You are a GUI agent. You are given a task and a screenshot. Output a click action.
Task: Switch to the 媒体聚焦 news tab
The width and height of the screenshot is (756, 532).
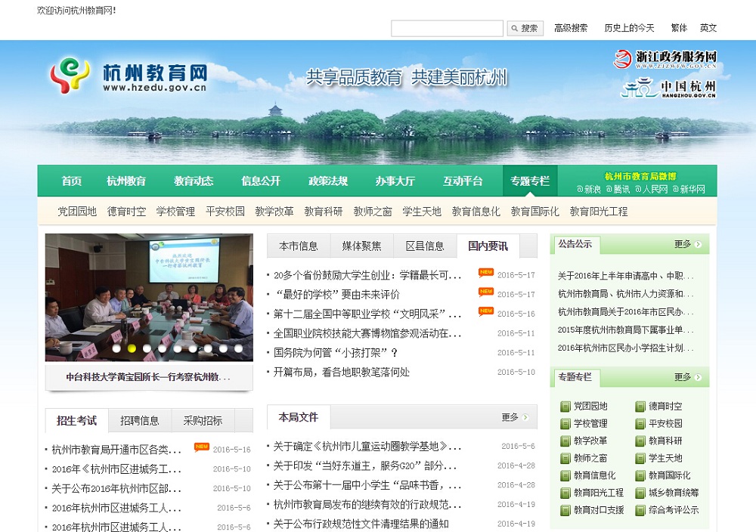pos(361,246)
